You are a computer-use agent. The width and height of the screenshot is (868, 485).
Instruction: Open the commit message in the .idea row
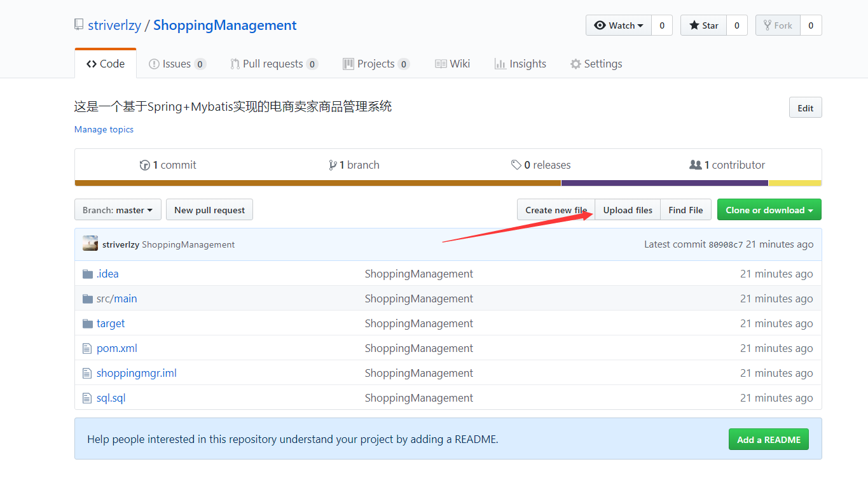pyautogui.click(x=419, y=274)
